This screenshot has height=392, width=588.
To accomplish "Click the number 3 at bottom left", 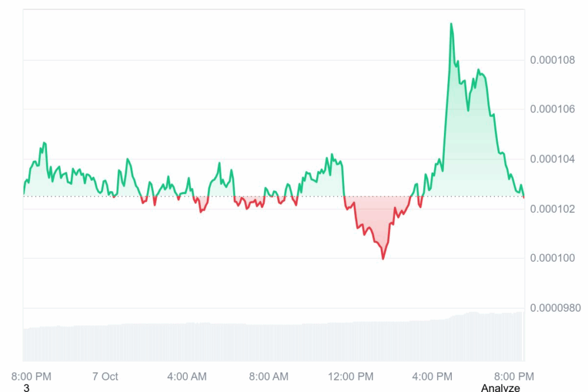I will point(26,388).
